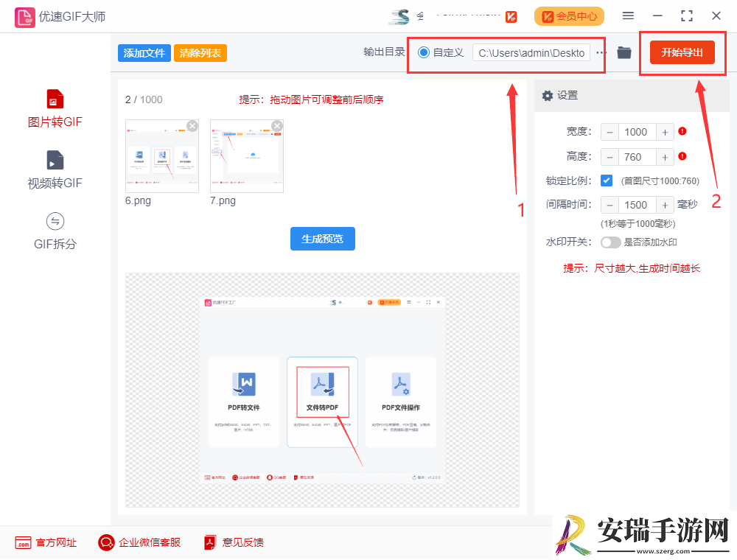The width and height of the screenshot is (737, 560).
Task: Click the three-dot browse path button
Action: (x=600, y=52)
